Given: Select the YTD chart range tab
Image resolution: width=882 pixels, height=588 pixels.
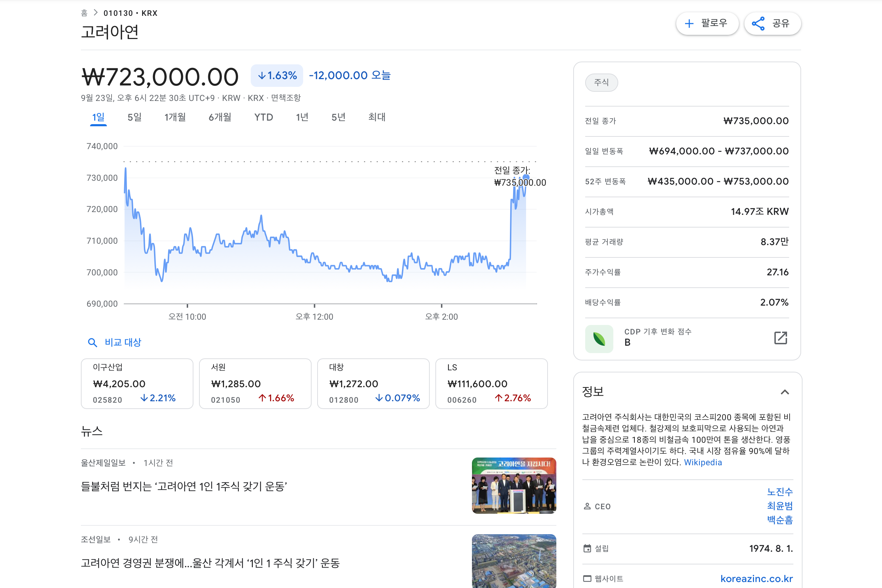Looking at the screenshot, I should (264, 117).
